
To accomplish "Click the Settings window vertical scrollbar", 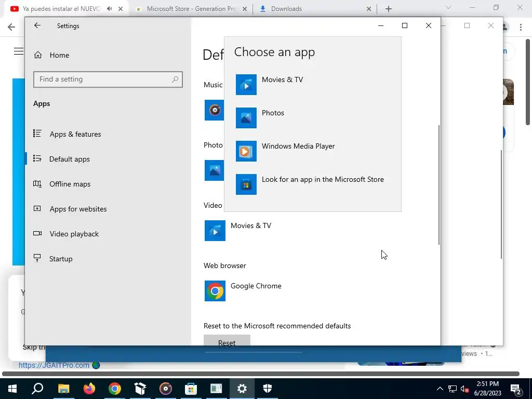I will click(x=439, y=185).
